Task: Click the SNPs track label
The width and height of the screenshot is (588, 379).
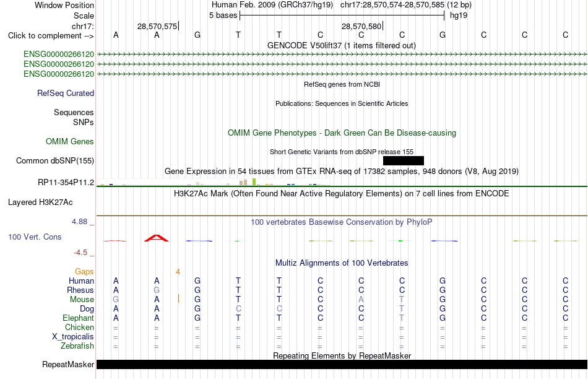Action: (84, 122)
